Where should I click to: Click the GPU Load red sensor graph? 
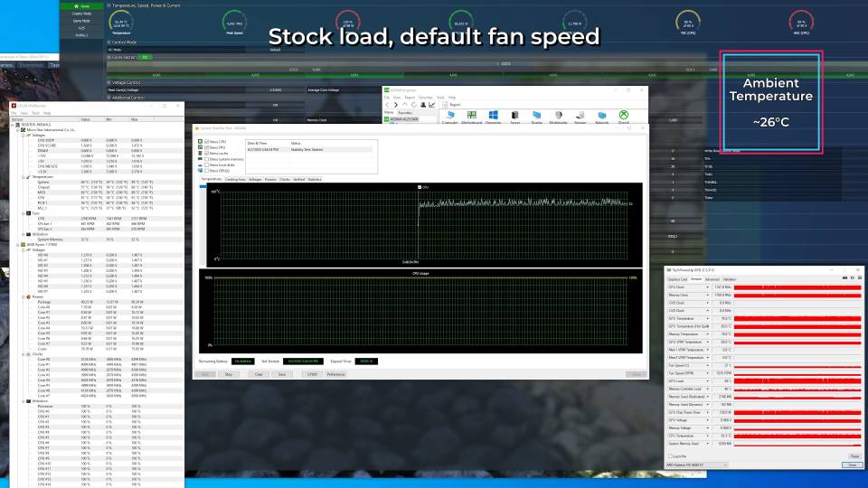(x=797, y=381)
